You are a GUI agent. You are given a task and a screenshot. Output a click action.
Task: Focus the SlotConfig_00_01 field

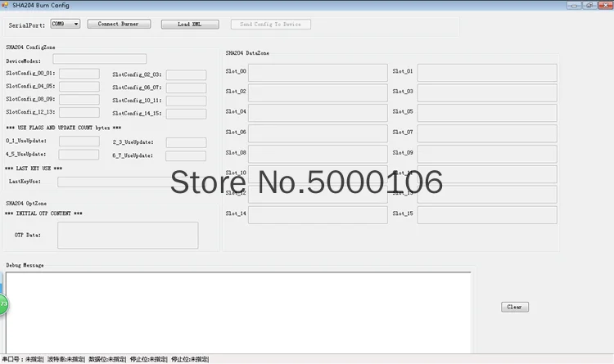[x=79, y=74]
